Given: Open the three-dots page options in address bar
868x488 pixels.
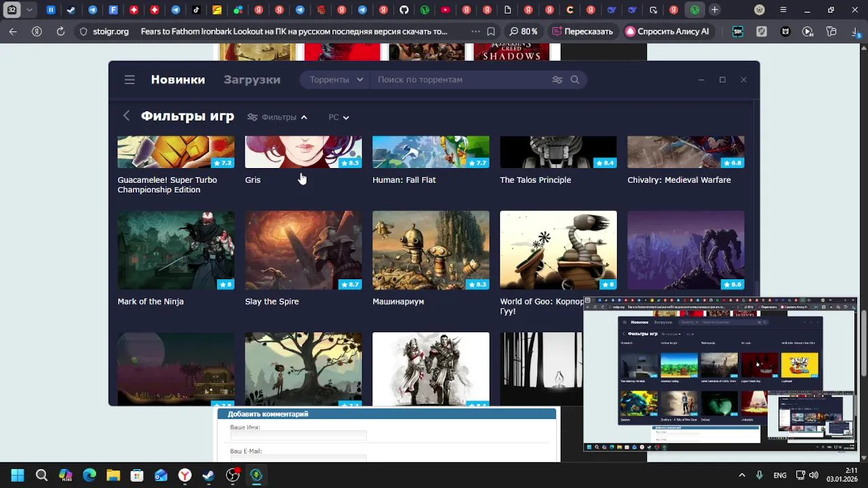Looking at the screenshot, I should coord(475,31).
